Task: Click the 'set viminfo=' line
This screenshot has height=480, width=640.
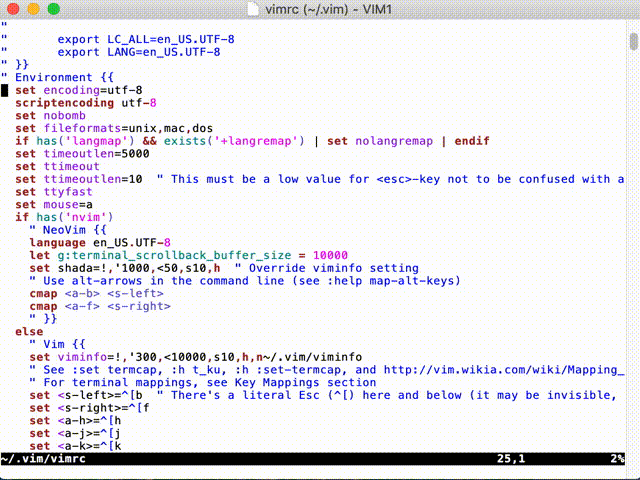Action: click(x=196, y=357)
